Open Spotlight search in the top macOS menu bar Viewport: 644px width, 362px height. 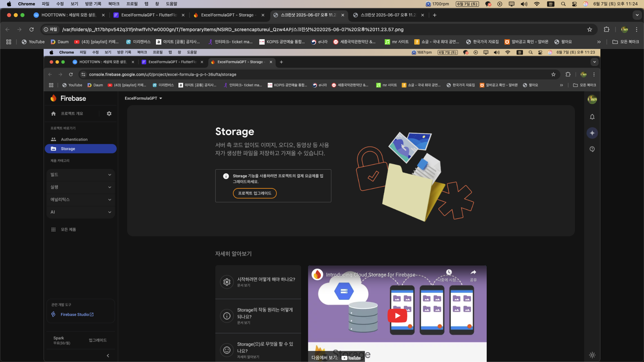coord(563,4)
